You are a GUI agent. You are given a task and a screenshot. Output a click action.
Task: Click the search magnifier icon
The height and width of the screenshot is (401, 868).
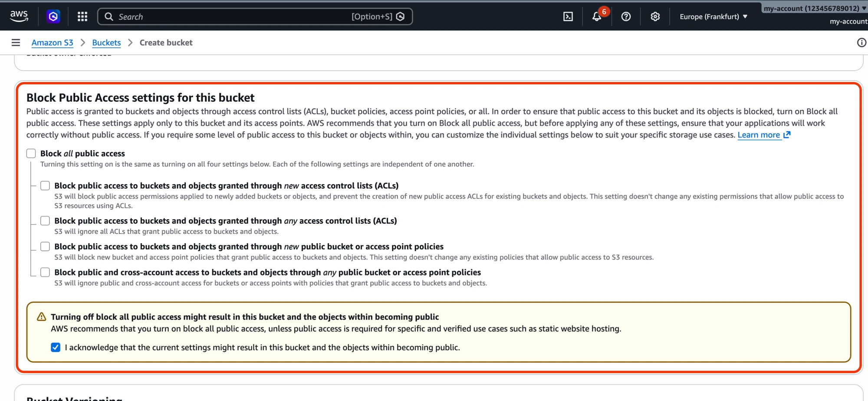tap(109, 16)
